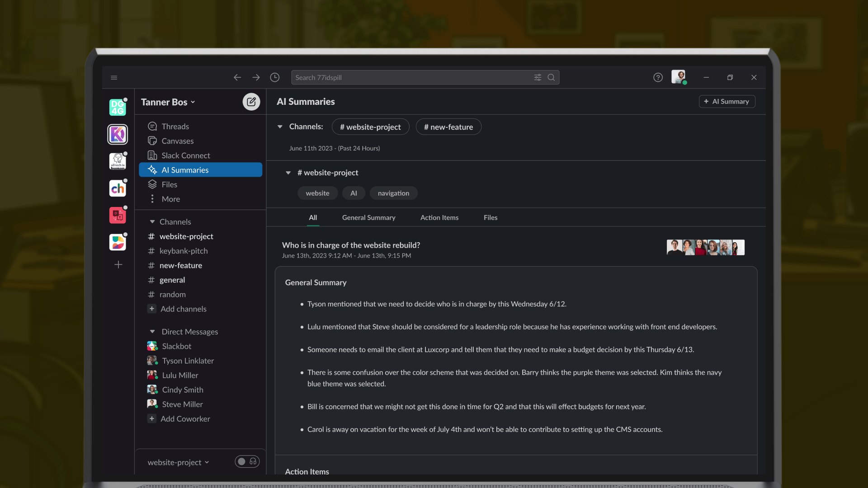Switch to the DG4G workspace
Viewport: 868px width, 488px height.
118,107
